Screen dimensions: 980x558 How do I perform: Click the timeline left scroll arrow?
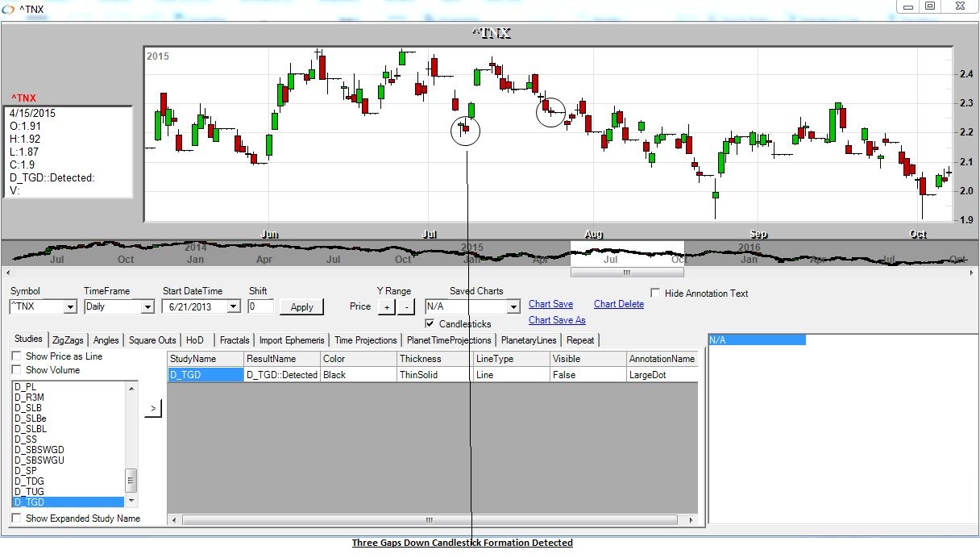(7, 273)
